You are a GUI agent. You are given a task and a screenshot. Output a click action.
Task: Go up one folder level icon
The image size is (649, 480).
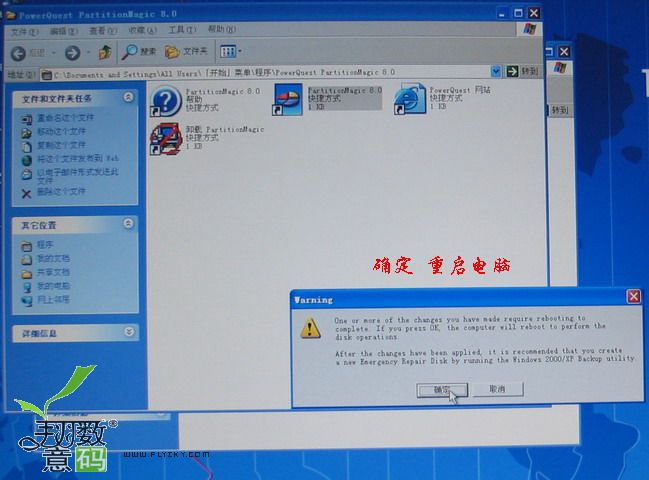(105, 52)
